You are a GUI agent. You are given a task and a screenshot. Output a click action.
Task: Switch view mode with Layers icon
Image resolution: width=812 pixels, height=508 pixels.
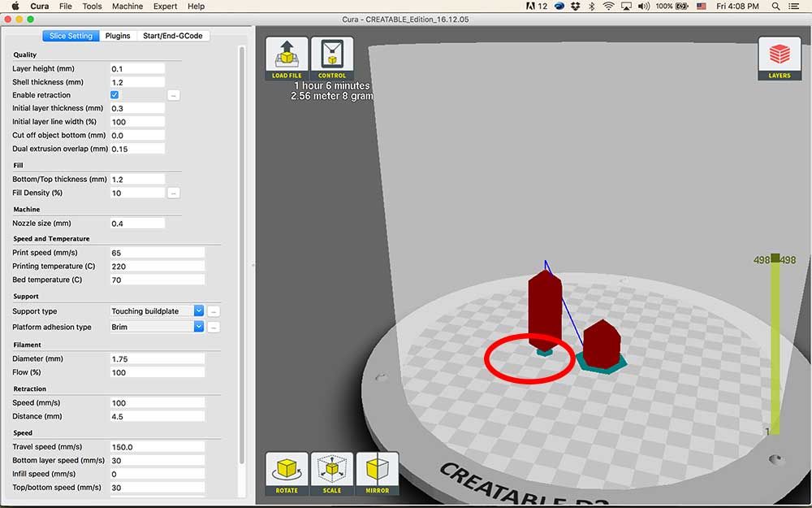click(x=780, y=58)
